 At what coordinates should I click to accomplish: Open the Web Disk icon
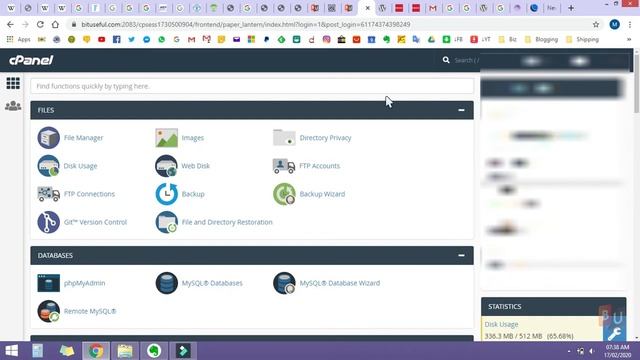167,166
